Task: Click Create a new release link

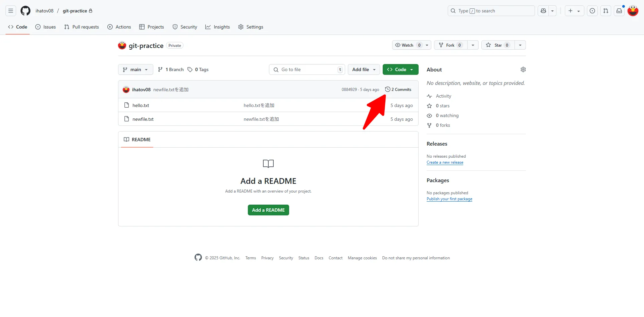Action: tap(445, 162)
